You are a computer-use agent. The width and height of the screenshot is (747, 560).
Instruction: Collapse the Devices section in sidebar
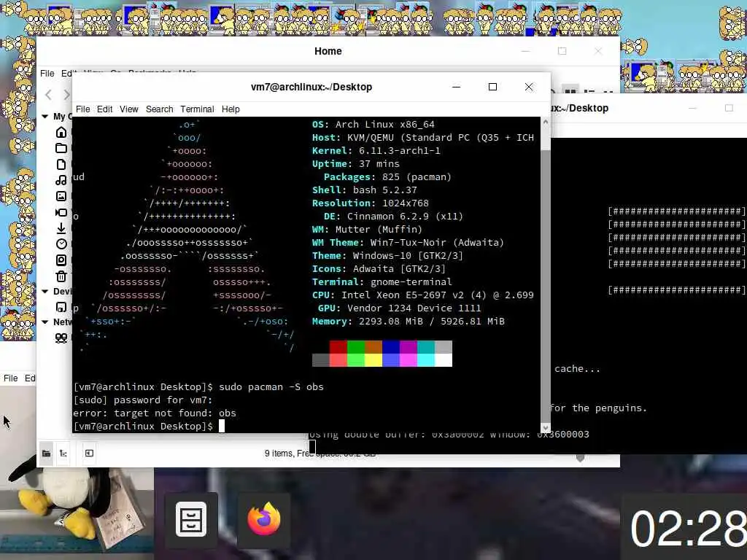pyautogui.click(x=44, y=292)
